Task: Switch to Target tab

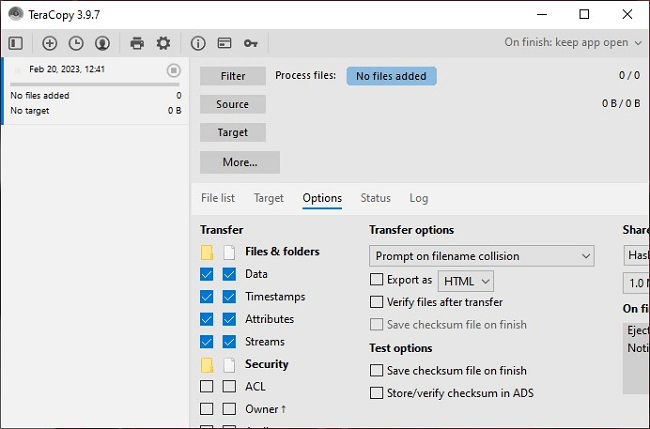Action: 269,198
